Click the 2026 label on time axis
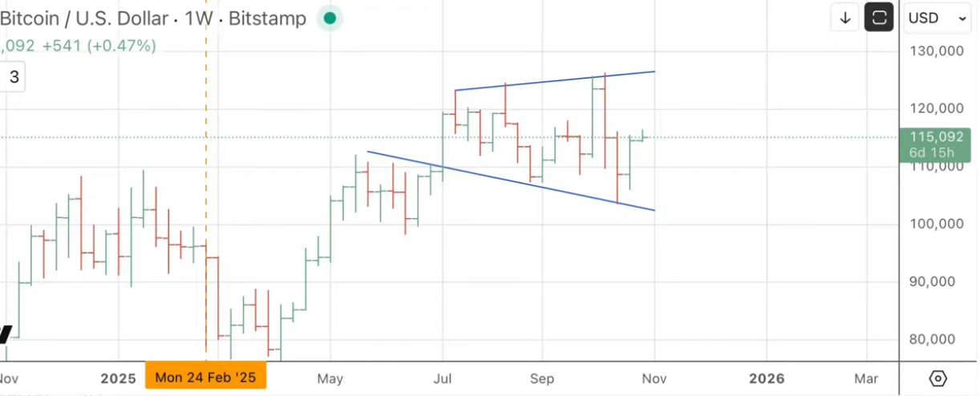Screen dimensions: 980x396 tap(766, 378)
